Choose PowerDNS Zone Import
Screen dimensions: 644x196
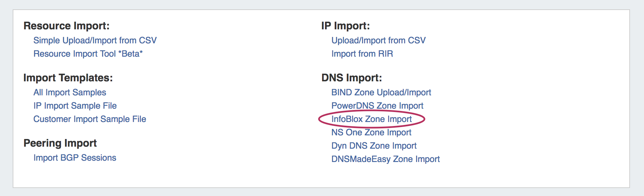click(377, 106)
